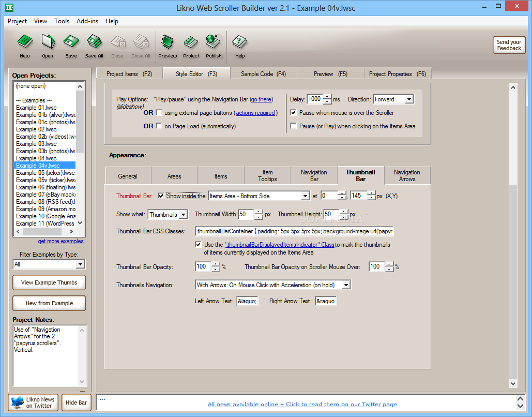Open the Thumbnails Navigation dropdown
Screen dimensions: 532x417
(346, 285)
